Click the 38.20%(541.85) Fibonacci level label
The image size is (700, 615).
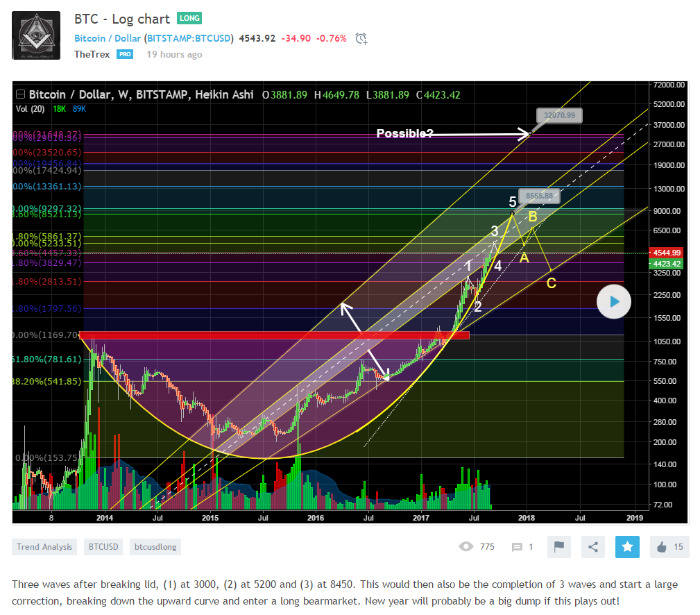click(x=47, y=381)
